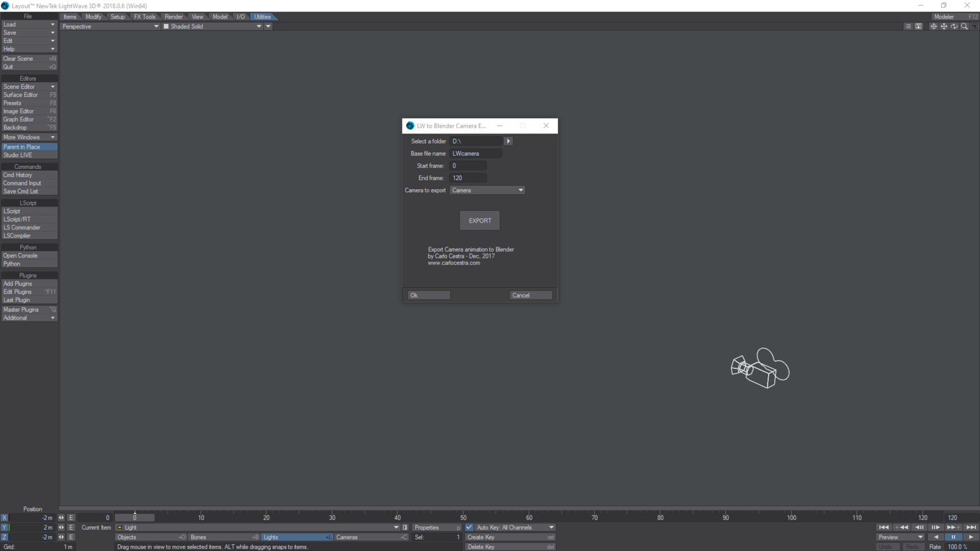Open the viewport options list icon

coord(908,26)
